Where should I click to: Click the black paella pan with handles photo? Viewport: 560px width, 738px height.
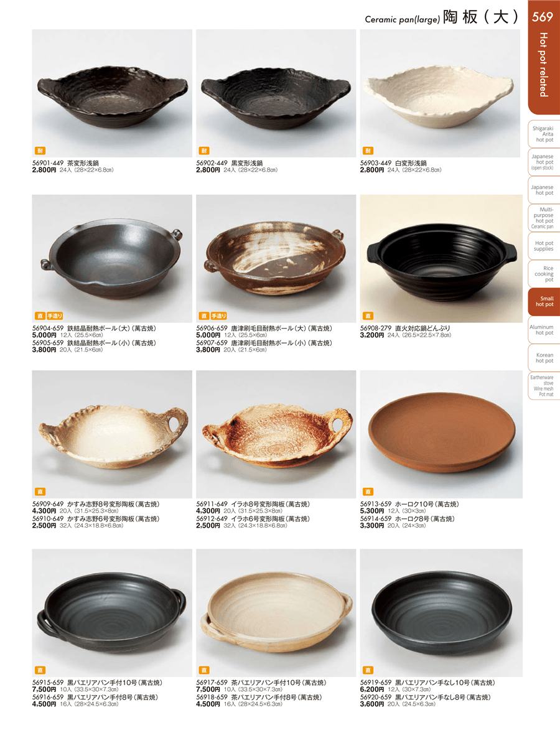(x=112, y=613)
